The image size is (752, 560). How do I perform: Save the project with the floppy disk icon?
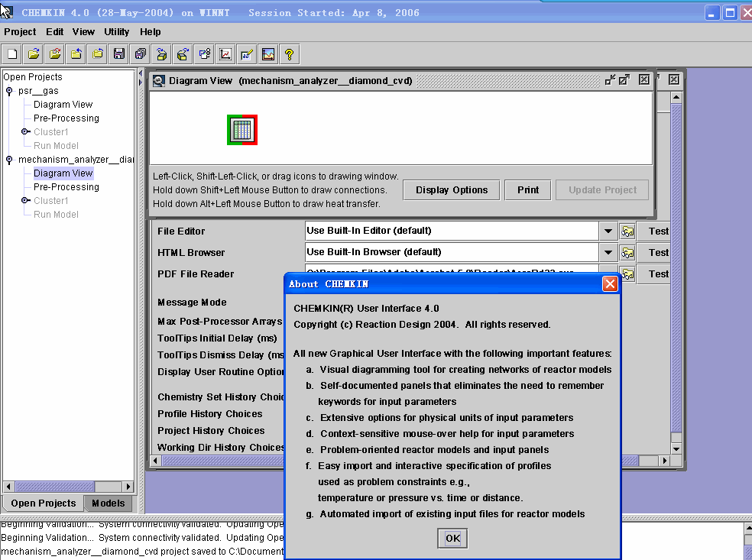tap(119, 54)
